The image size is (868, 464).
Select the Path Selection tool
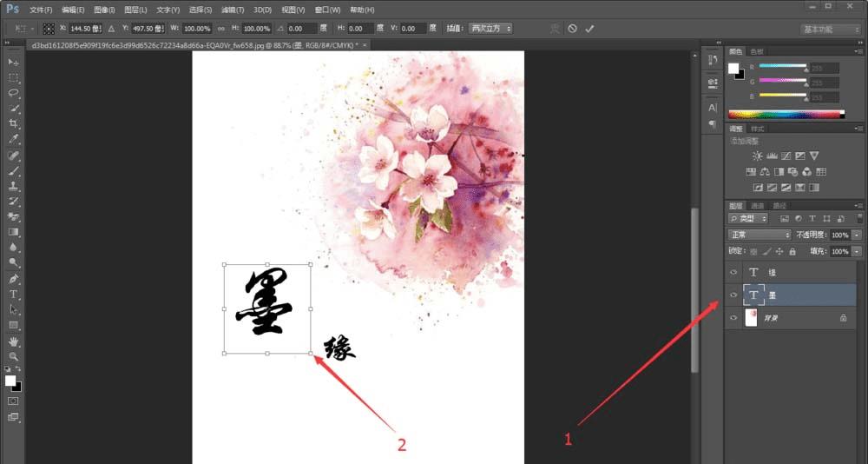click(x=13, y=310)
